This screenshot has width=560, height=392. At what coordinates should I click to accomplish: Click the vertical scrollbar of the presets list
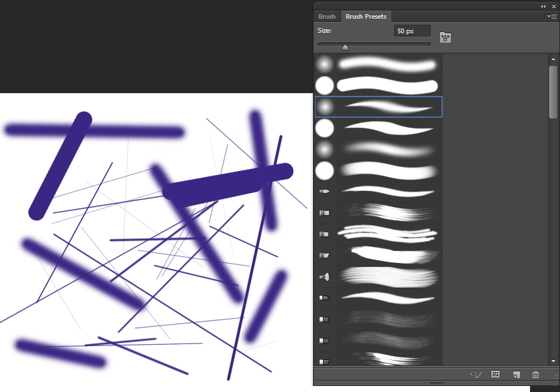tap(553, 87)
